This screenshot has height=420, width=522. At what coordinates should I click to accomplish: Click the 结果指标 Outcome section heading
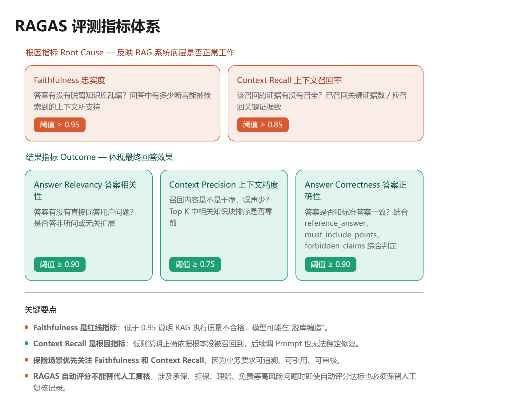tap(99, 157)
